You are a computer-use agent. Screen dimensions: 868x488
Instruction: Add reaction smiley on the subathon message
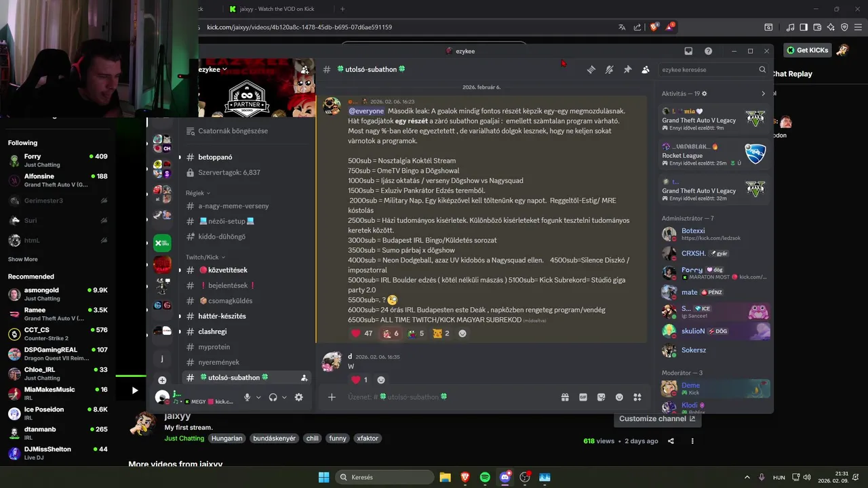point(462,333)
